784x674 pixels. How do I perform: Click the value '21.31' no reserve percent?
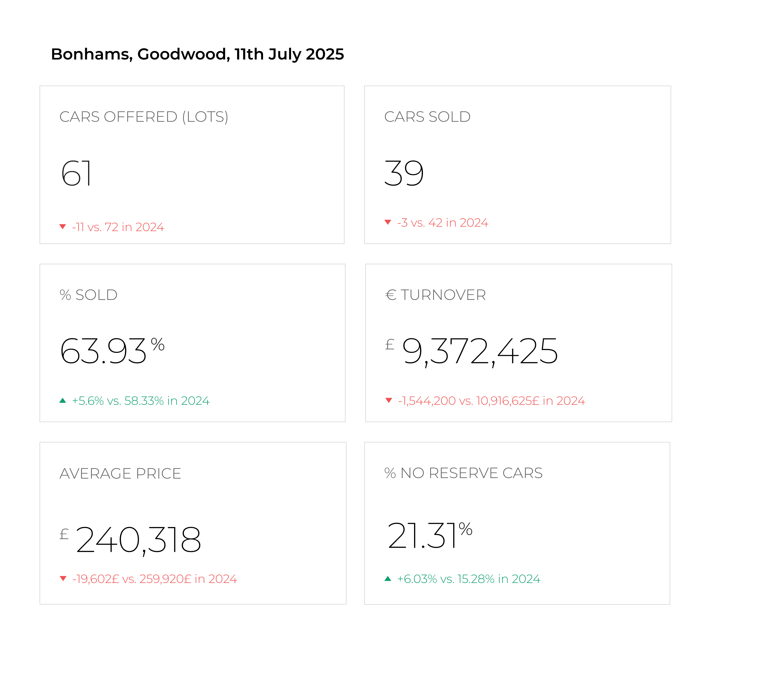(x=422, y=535)
